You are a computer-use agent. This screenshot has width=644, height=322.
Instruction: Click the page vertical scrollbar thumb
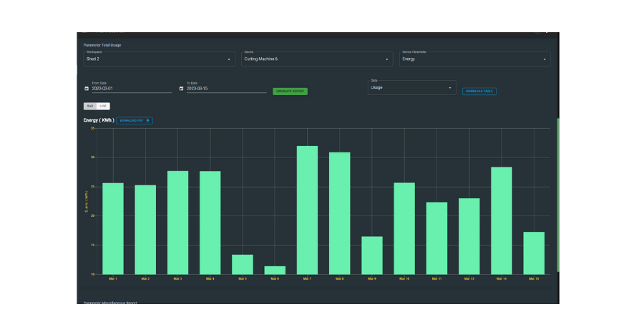click(557, 195)
